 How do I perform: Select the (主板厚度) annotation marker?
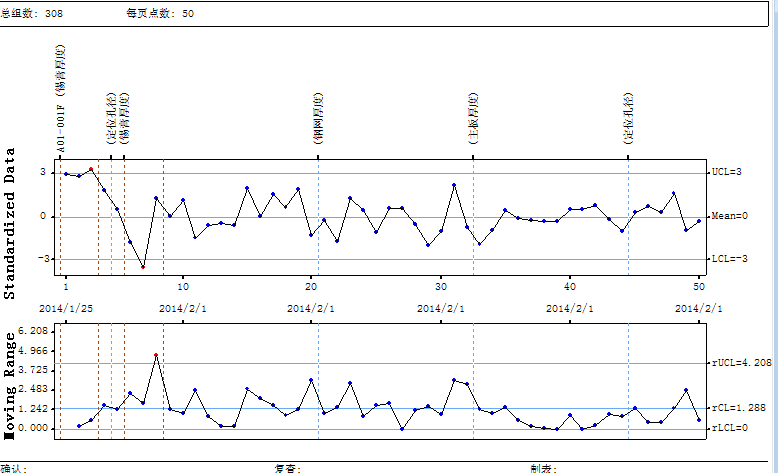pos(472,120)
